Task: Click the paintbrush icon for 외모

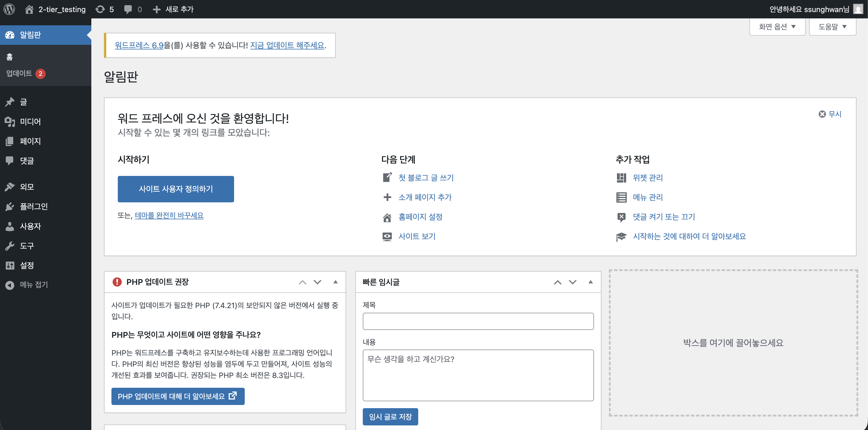Action: tap(10, 187)
